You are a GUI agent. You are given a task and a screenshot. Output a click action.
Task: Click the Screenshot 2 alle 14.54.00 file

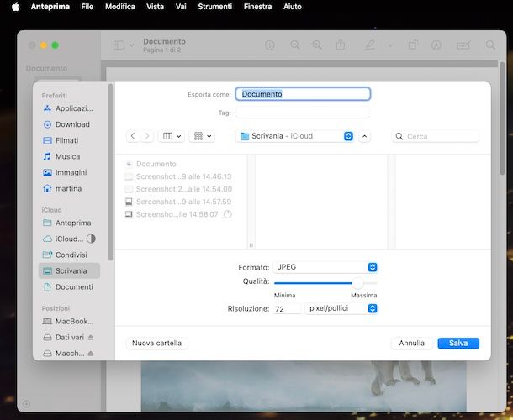click(178, 189)
